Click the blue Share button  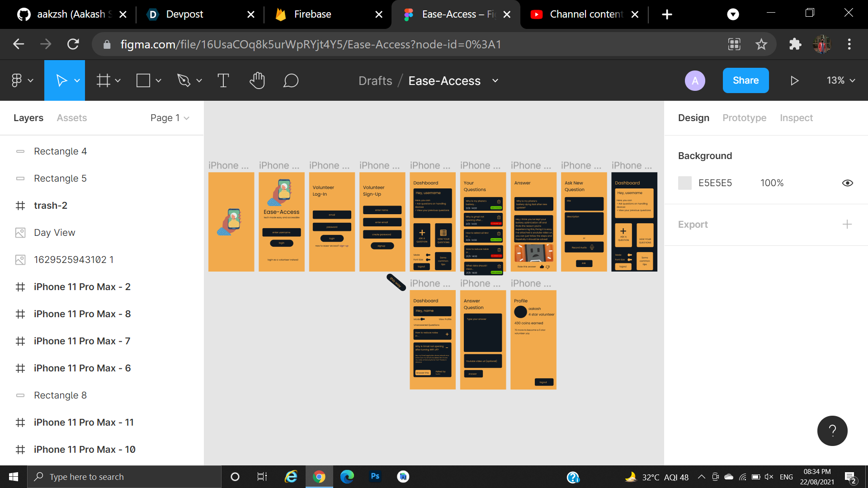745,80
